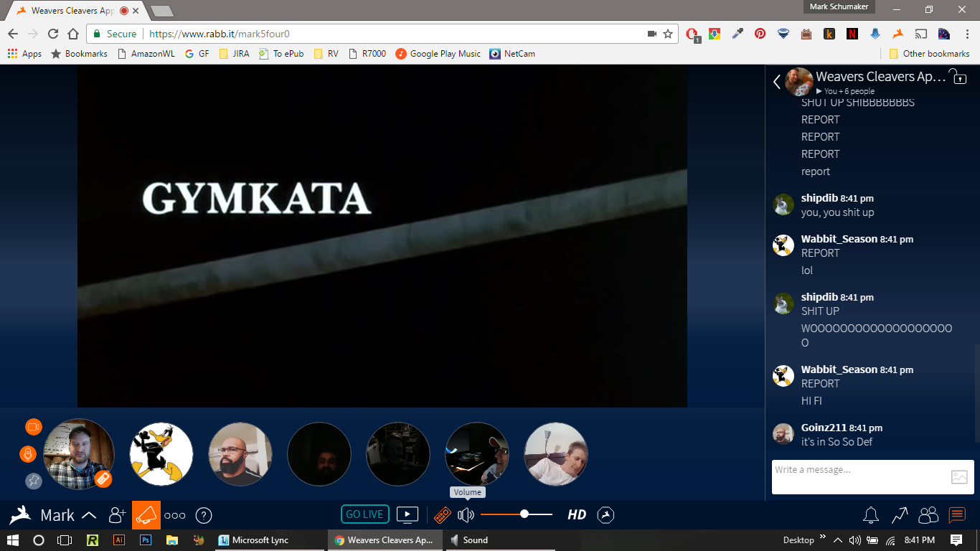Expand the Other bookmarks folder
Viewport: 980px width, 551px height.
click(929, 54)
